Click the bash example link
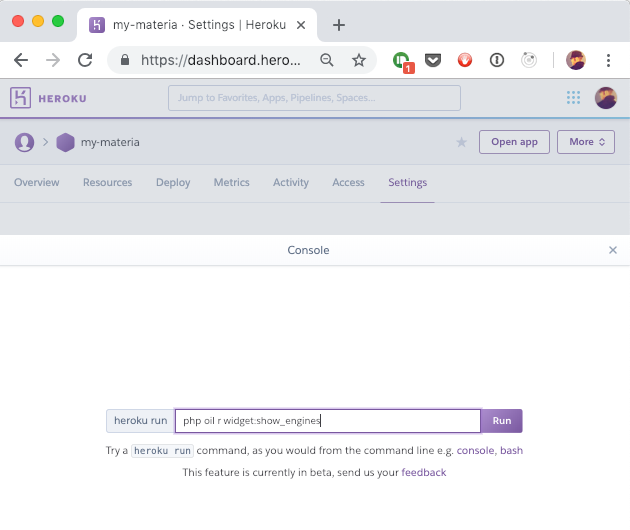The image size is (630, 530). pyautogui.click(x=511, y=450)
